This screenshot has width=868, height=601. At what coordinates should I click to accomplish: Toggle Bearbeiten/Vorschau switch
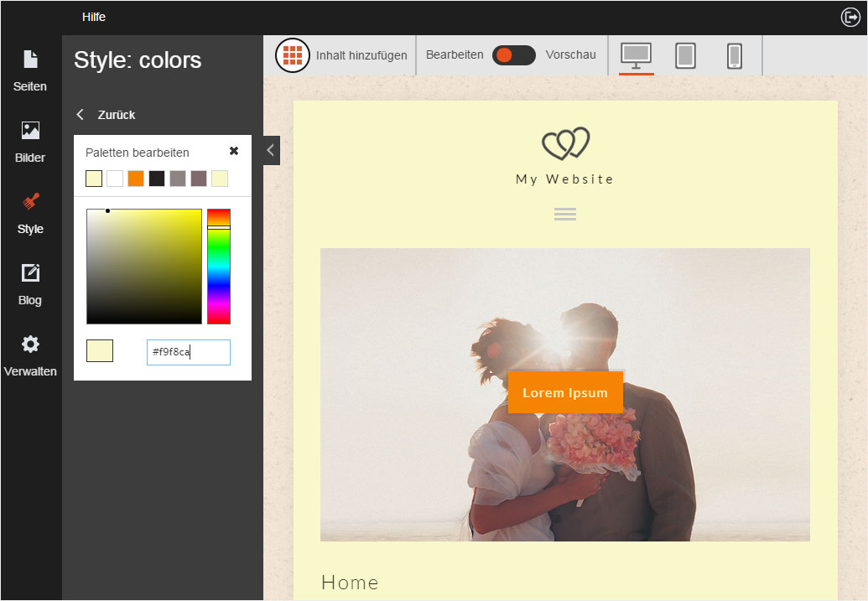pos(514,55)
